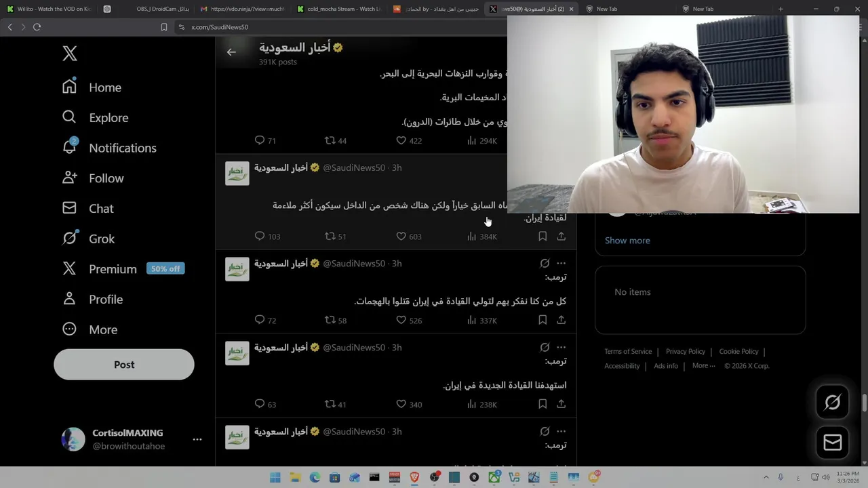View analytics for tweet with 384K views
This screenshot has height=488, width=868.
482,237
